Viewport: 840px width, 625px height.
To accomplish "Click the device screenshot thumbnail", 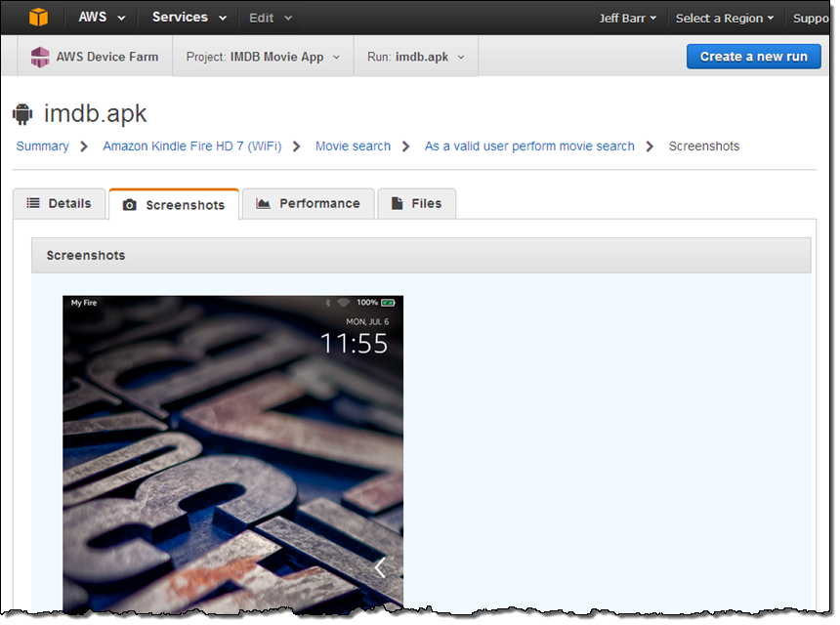I will pyautogui.click(x=233, y=454).
